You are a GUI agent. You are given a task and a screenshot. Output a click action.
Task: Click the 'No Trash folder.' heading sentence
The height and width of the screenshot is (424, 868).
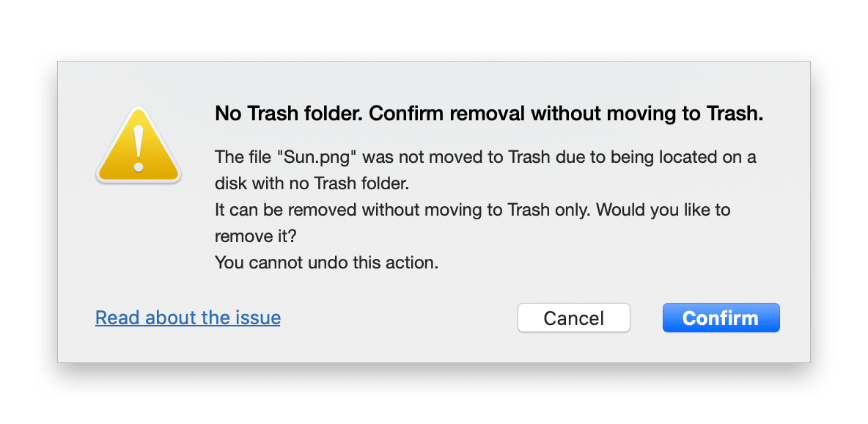290,114
